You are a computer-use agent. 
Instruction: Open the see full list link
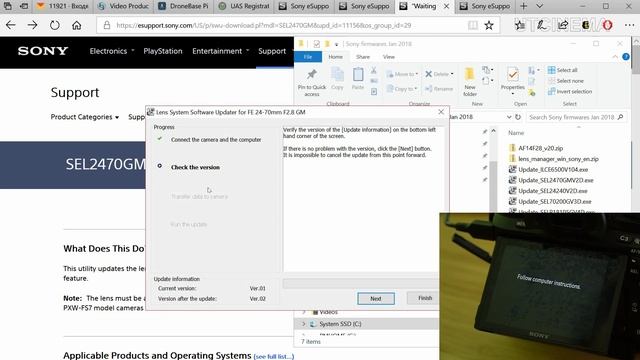(273, 356)
